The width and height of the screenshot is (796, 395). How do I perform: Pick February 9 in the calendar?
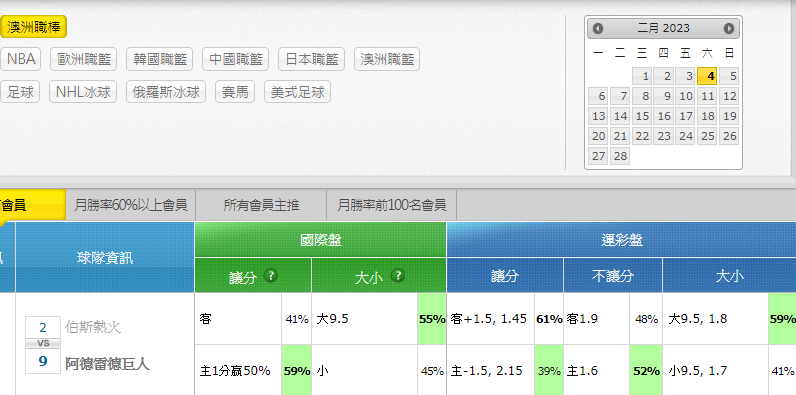(x=664, y=96)
